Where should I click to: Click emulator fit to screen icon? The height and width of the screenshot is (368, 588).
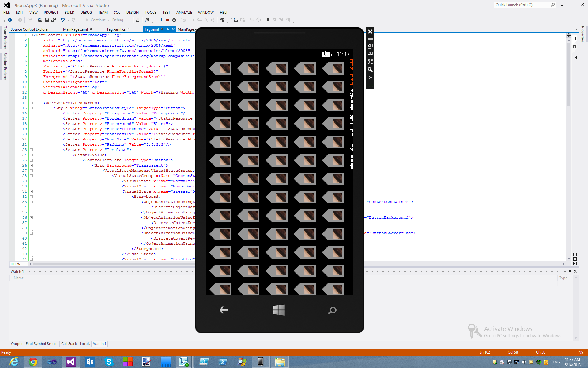pos(370,62)
